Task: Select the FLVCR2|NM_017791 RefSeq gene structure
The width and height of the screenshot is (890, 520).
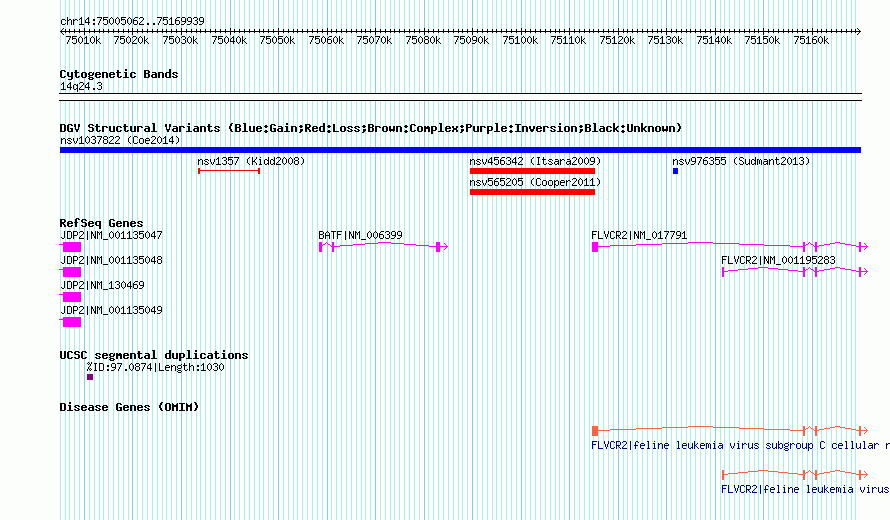Action: click(729, 246)
